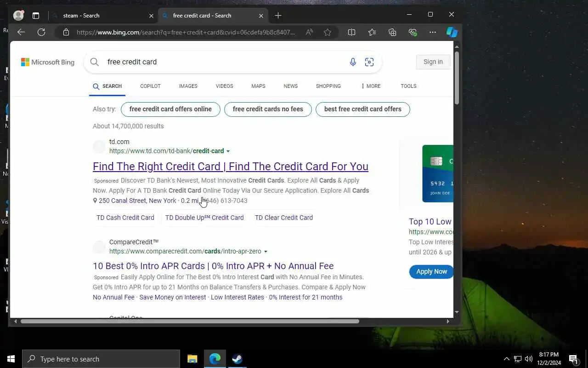Switch to the SHOPPING tab
This screenshot has height=368, width=588.
328,86
